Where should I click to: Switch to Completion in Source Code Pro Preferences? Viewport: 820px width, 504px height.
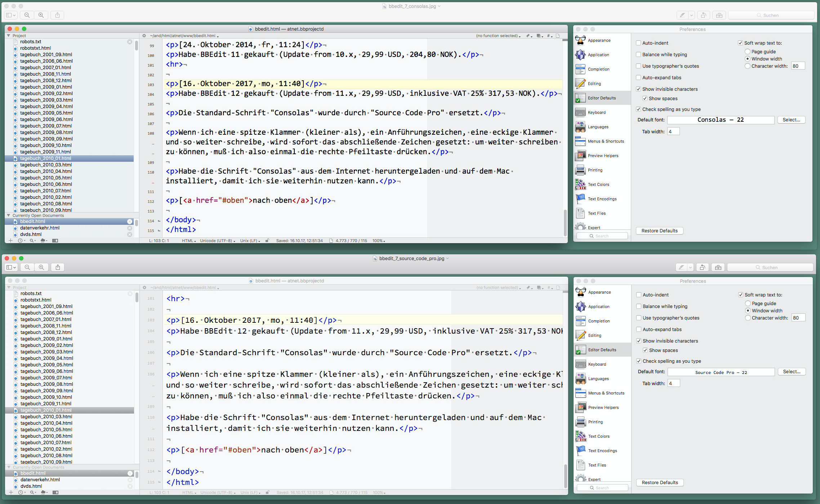tap(602, 321)
